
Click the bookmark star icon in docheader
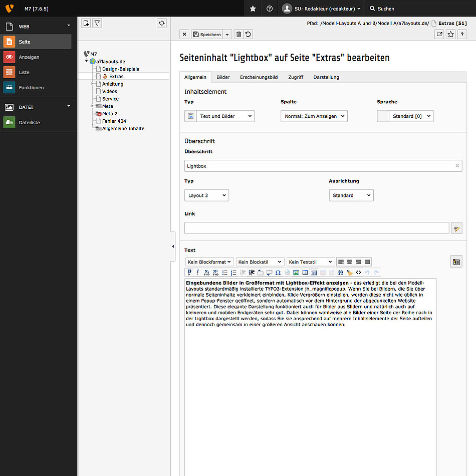click(451, 34)
